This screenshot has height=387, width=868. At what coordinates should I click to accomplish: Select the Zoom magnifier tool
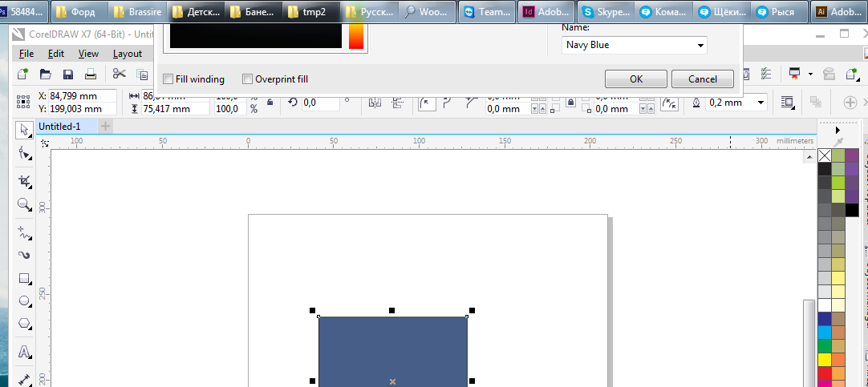click(x=24, y=204)
